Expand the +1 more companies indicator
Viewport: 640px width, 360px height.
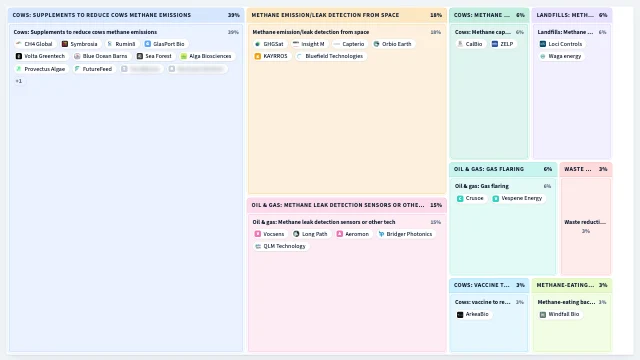pyautogui.click(x=19, y=81)
